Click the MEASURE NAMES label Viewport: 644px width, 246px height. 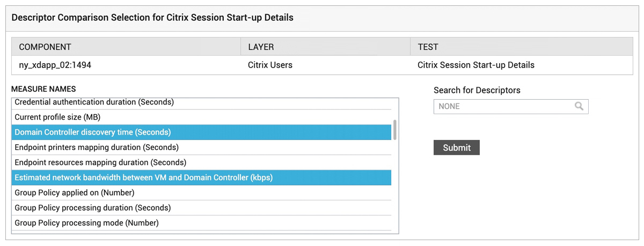pyautogui.click(x=43, y=88)
